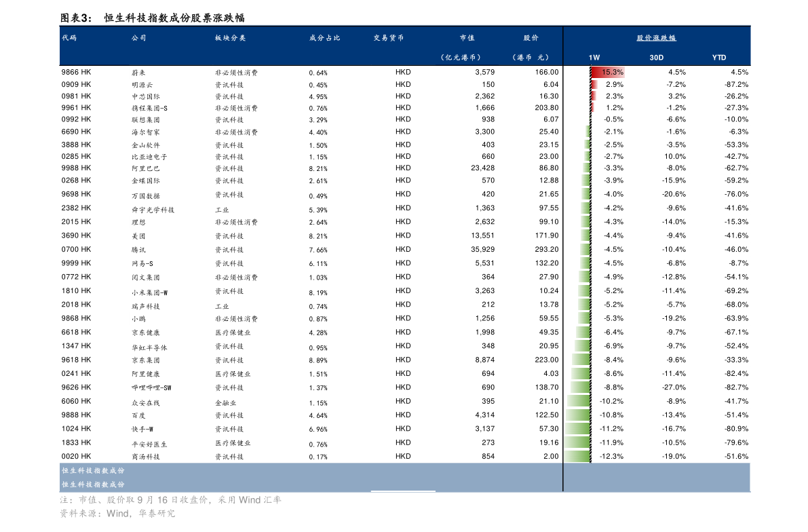The image size is (808, 532).
Task: Select stock code 9866 HK
Action: (76, 72)
